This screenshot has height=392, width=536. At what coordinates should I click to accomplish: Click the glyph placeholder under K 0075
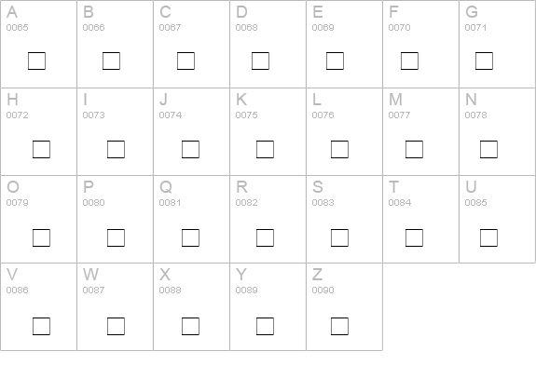(265, 149)
